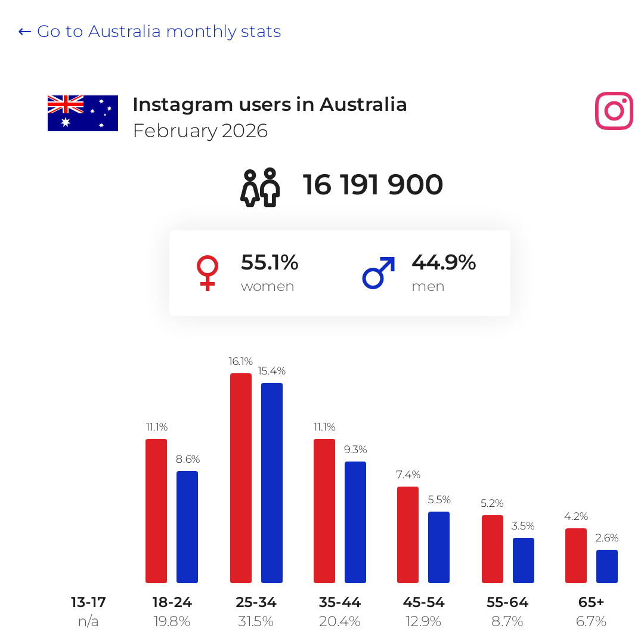Select the red 25-34 women bar
The height and width of the screenshot is (644, 644).
(x=241, y=478)
